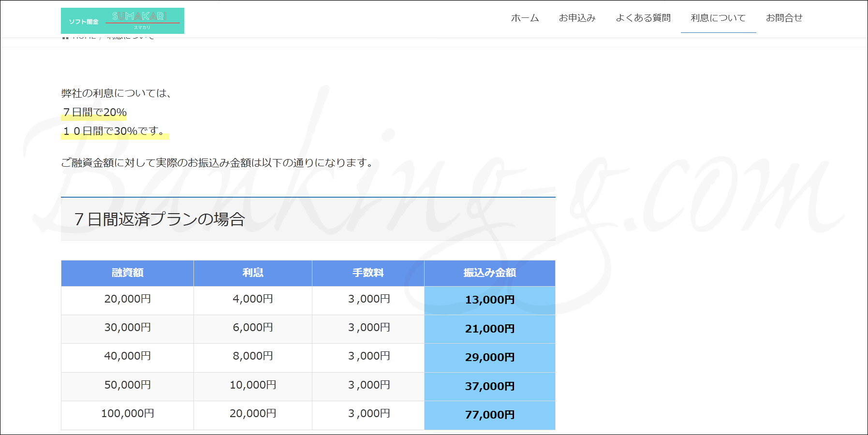Click the ご融資金額に対して description sentence

click(218, 163)
